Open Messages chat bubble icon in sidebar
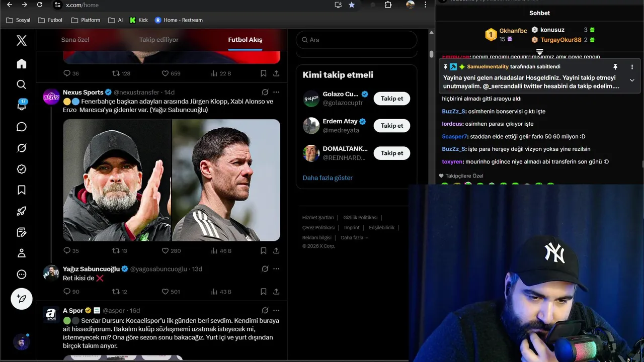This screenshot has height=362, width=644. click(x=21, y=127)
